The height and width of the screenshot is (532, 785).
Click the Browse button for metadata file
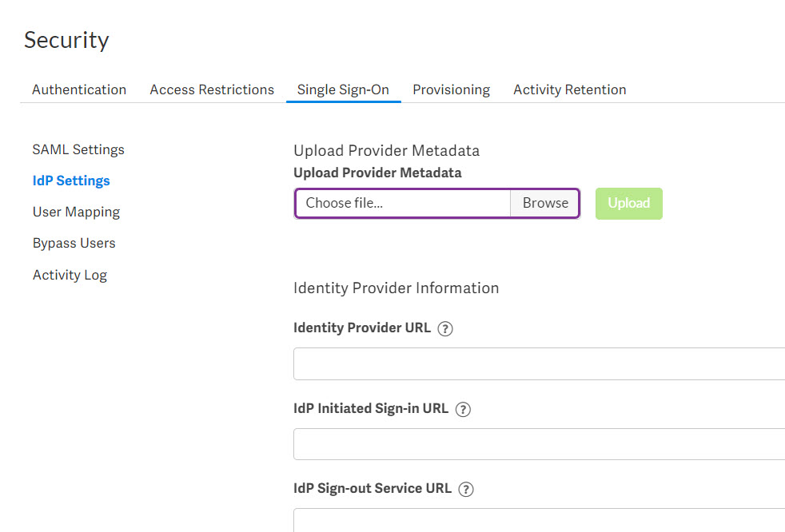click(544, 203)
